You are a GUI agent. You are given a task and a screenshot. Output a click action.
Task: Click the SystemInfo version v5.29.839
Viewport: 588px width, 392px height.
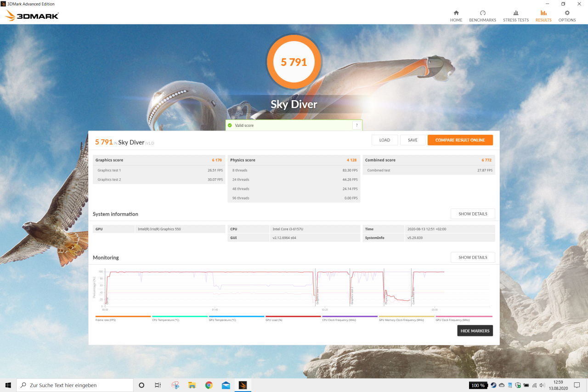[415, 238]
